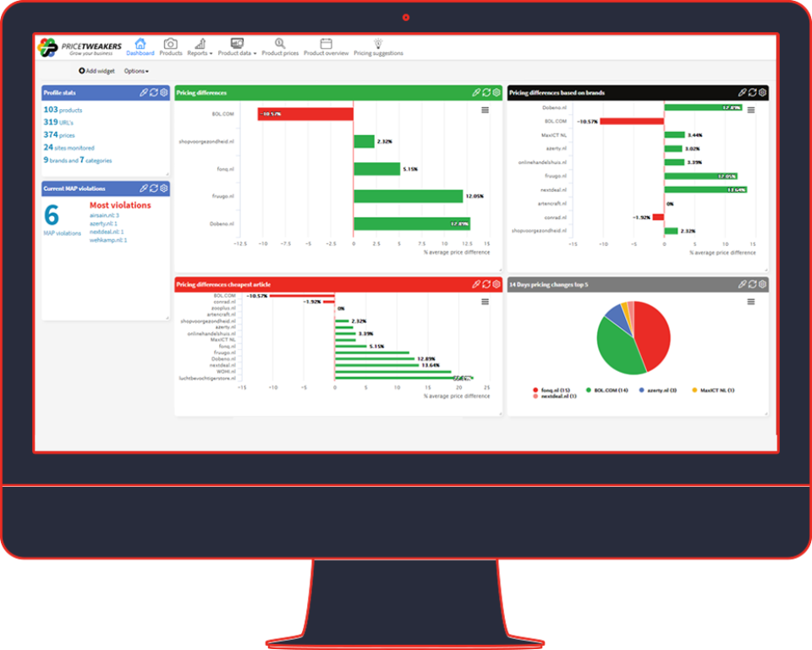Open the Reports chart icon
812x650 pixels.
click(200, 43)
